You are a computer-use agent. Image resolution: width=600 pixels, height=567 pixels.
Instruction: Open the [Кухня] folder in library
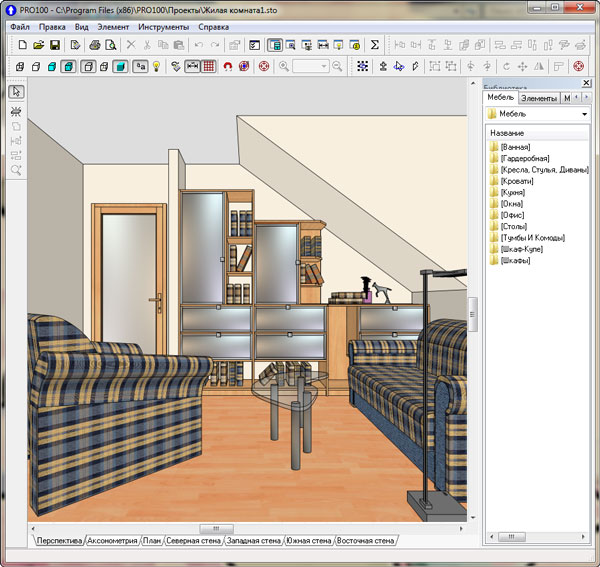pyautogui.click(x=513, y=192)
